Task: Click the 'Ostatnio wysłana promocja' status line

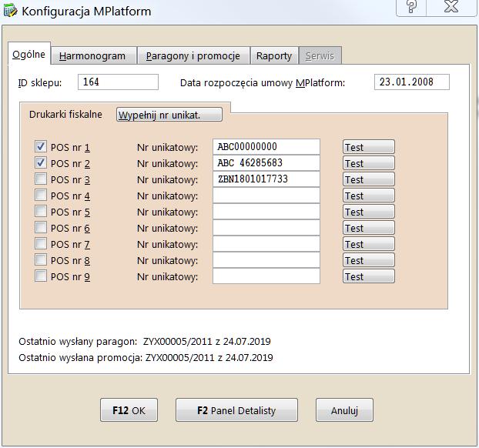Action: (146, 358)
